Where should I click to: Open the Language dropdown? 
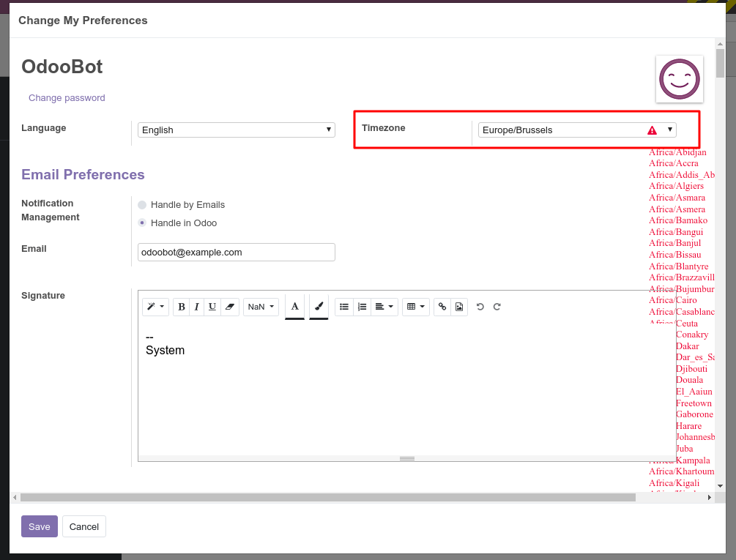236,130
